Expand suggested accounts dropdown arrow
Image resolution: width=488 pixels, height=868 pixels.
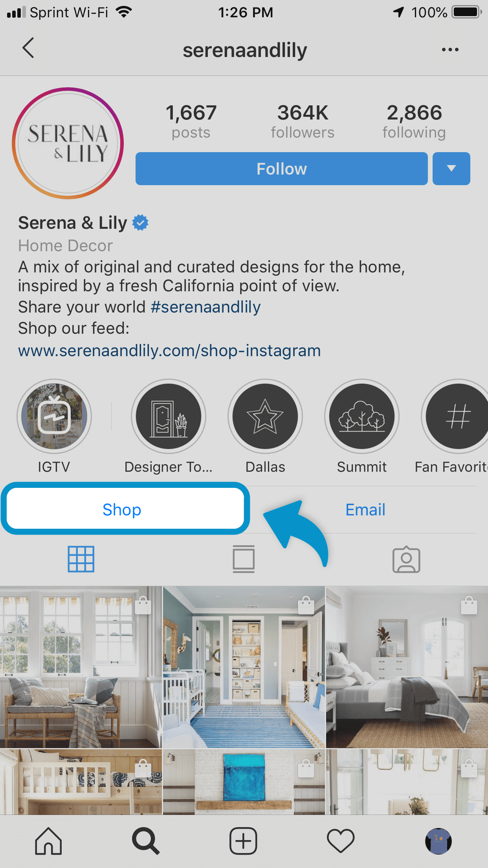pyautogui.click(x=451, y=169)
